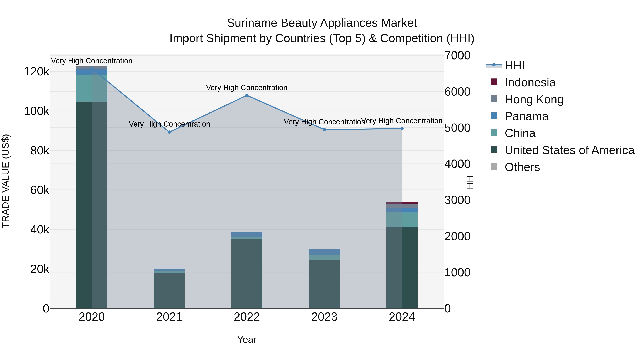Click the 2022 Panama bar segment
Image resolution: width=644 pixels, height=362 pixels.
247,234
